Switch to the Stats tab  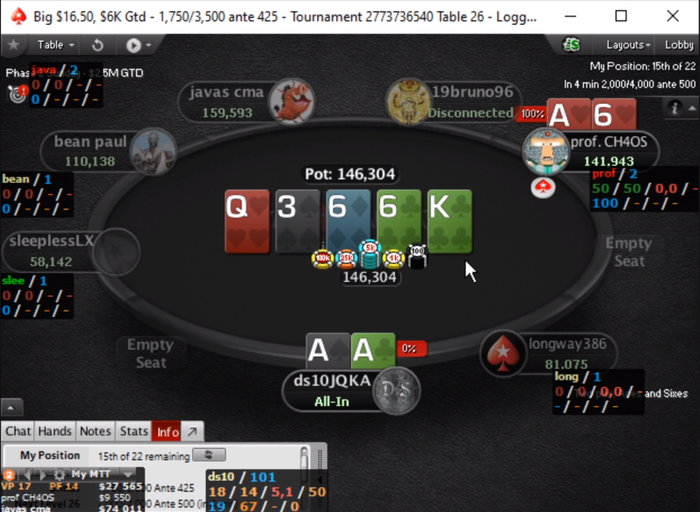(x=133, y=431)
